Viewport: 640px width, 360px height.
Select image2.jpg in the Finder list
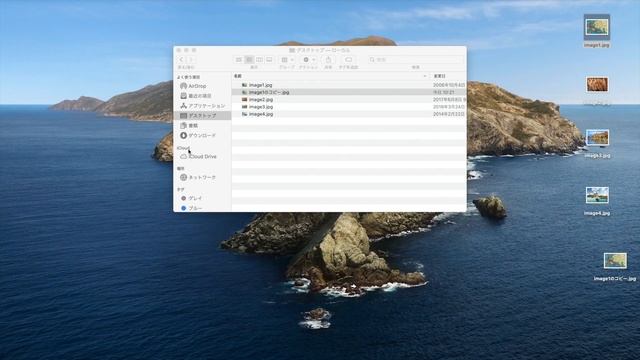pos(349,100)
